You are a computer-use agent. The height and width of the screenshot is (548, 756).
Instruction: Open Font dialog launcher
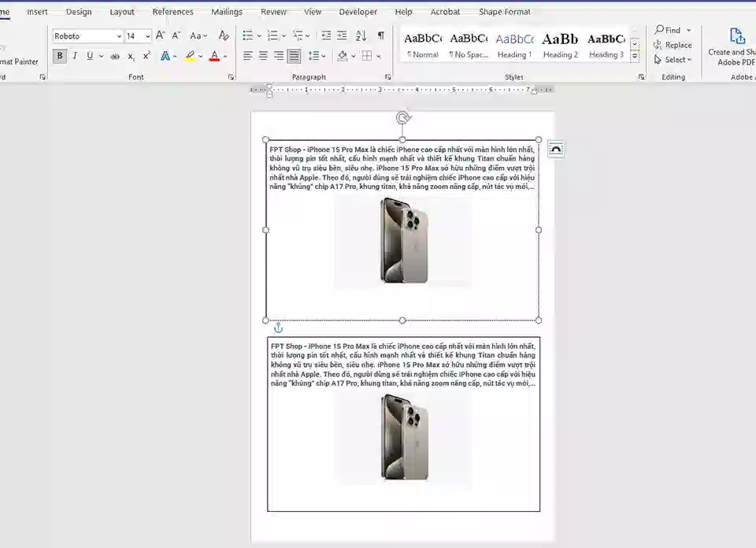pos(231,77)
